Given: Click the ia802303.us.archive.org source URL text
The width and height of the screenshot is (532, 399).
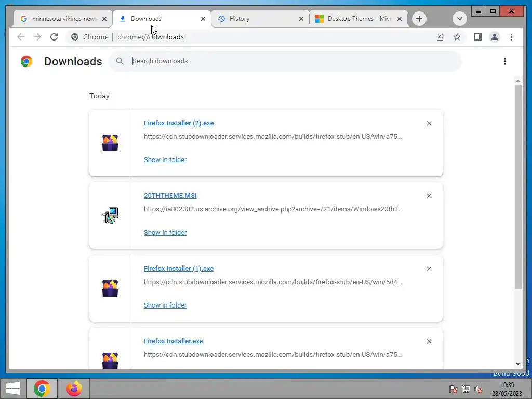Looking at the screenshot, I should [273, 209].
